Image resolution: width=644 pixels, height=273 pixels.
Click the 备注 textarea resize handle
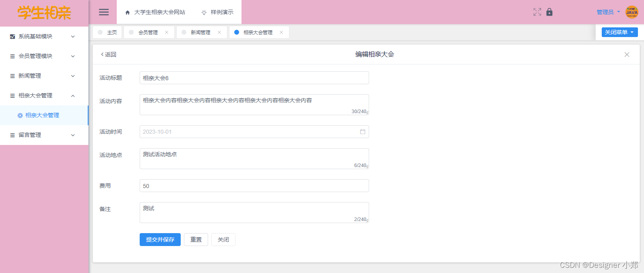point(367,221)
